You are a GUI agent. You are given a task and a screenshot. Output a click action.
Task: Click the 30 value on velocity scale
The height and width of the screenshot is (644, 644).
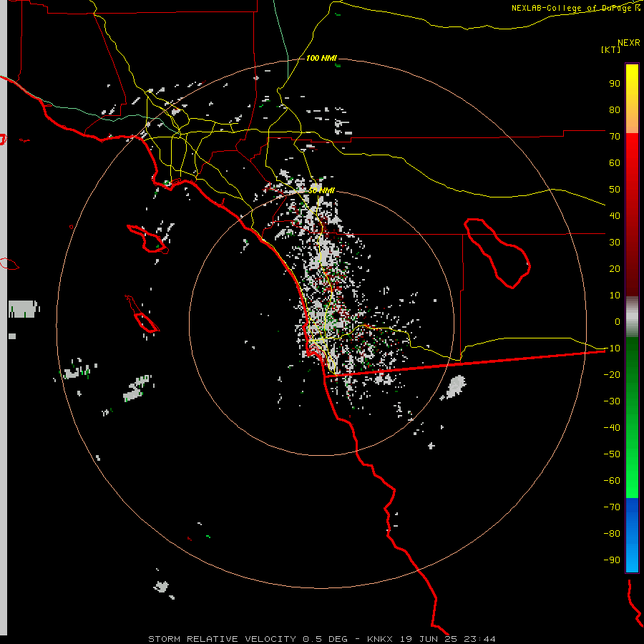(615, 243)
